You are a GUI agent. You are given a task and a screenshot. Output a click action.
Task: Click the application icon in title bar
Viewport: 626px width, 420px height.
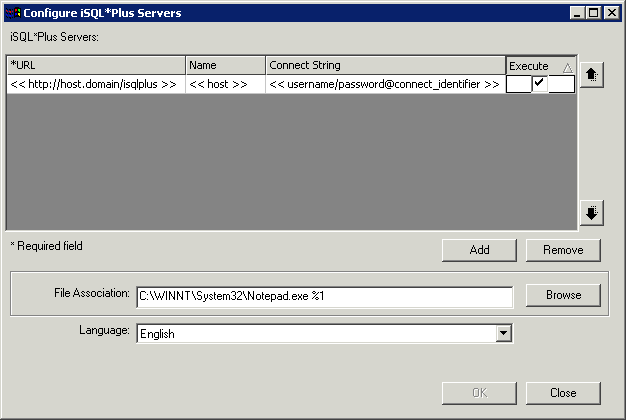(x=12, y=13)
